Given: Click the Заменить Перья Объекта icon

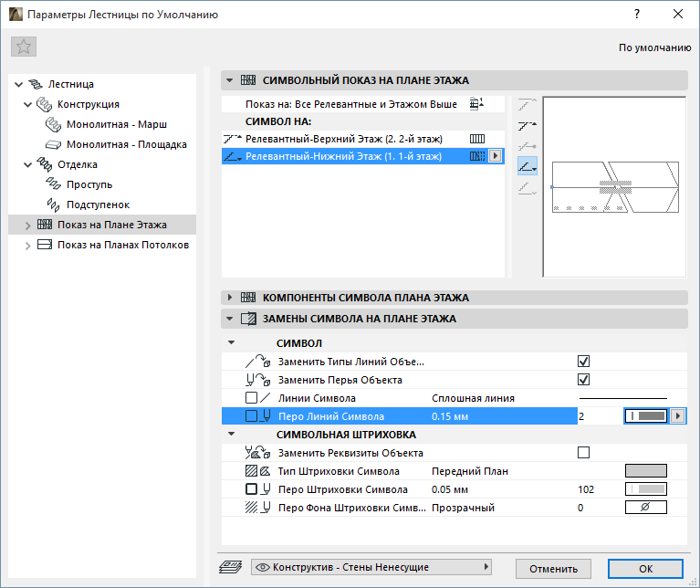Looking at the screenshot, I should [x=258, y=380].
